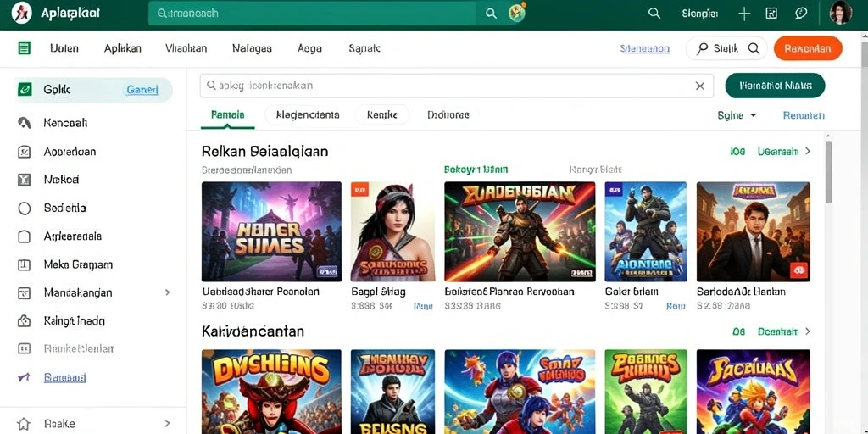Click the Kakydancantan section heading
This screenshot has width=868, height=434.
[253, 331]
